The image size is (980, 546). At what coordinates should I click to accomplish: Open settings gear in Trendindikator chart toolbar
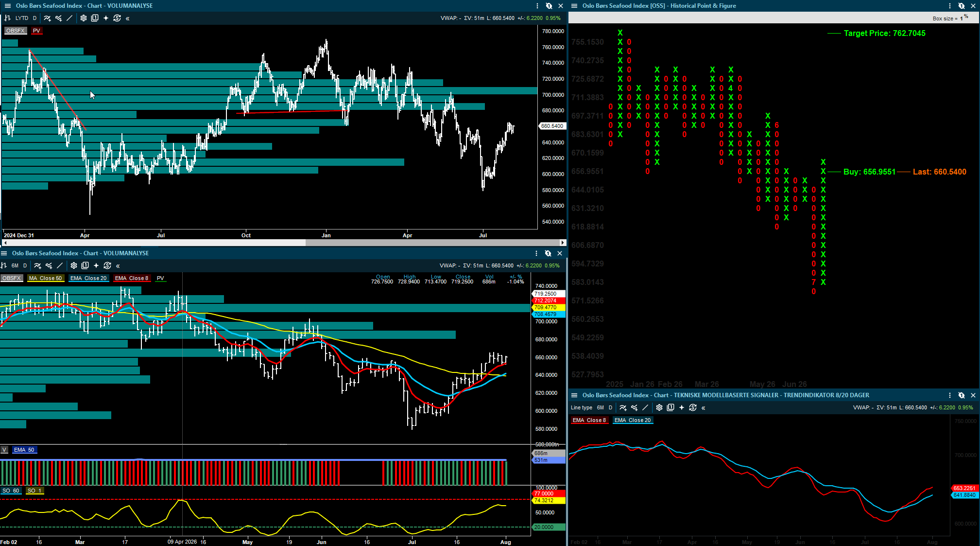click(659, 407)
